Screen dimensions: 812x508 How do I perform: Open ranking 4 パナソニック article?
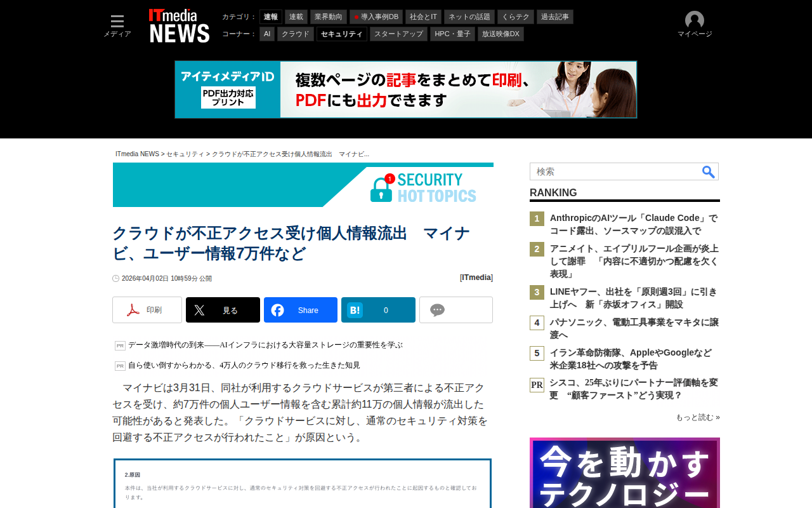click(634, 328)
